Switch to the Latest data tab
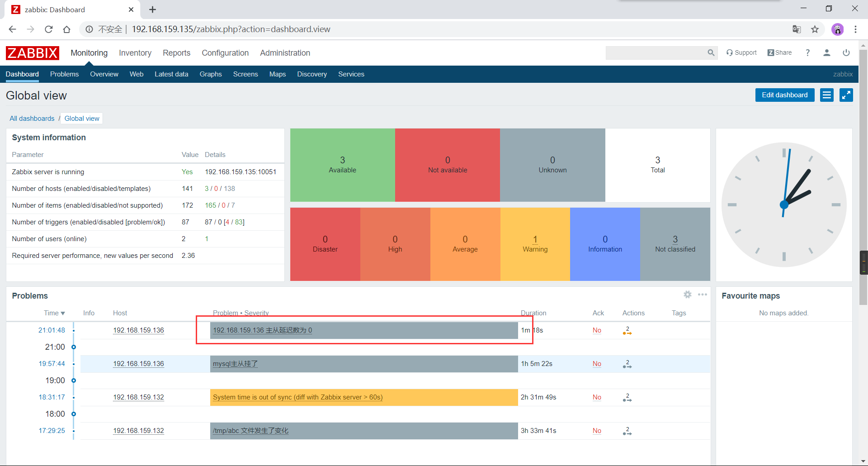This screenshot has width=868, height=466. [171, 74]
